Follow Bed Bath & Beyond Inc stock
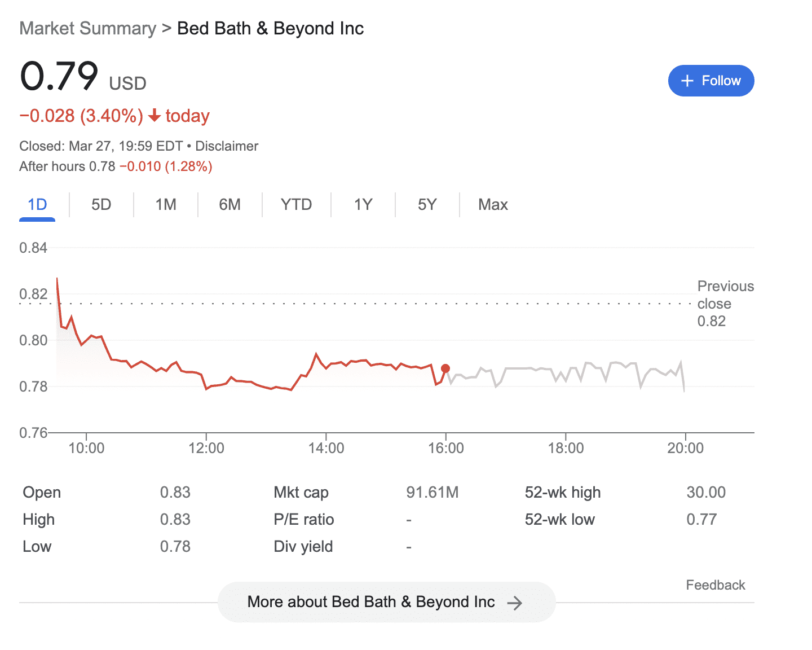The height and width of the screenshot is (650, 812). (x=711, y=81)
